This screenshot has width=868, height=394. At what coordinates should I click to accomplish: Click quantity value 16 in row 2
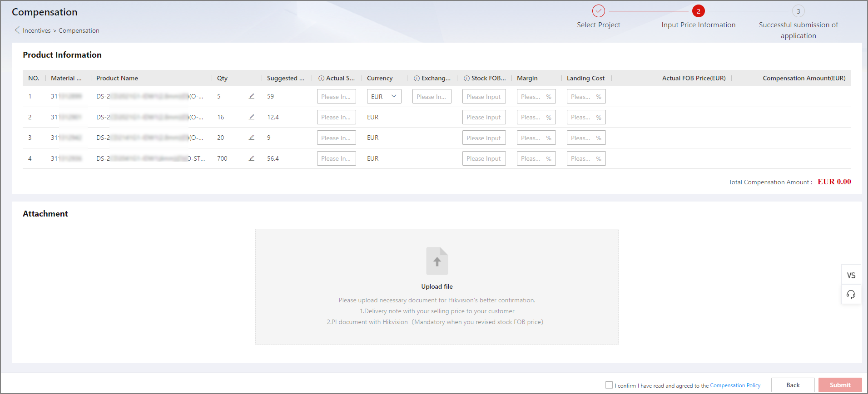220,117
